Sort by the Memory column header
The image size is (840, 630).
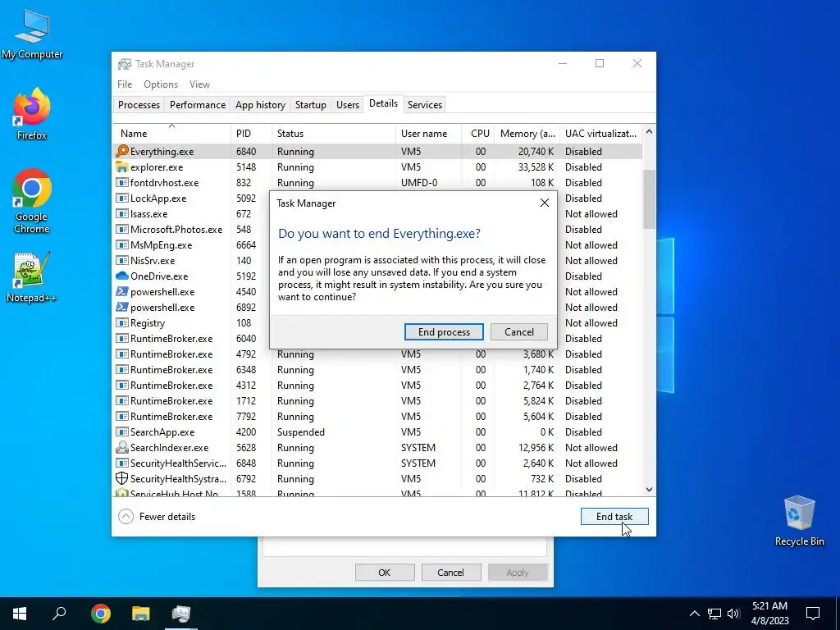[x=527, y=134]
